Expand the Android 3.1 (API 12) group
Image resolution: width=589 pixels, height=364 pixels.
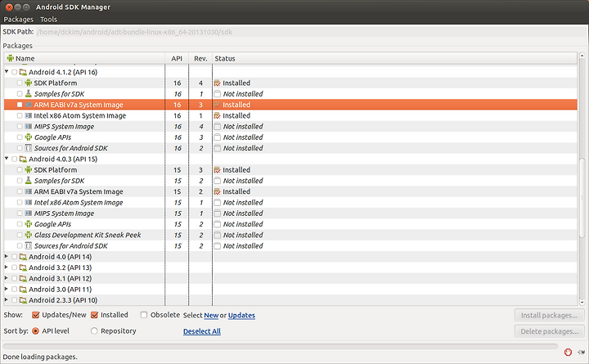click(x=6, y=278)
